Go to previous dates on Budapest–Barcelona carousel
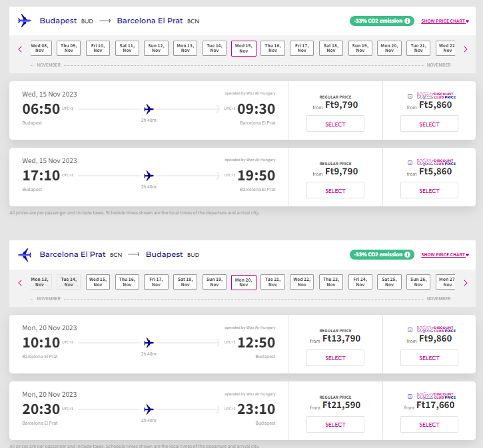 click(x=21, y=49)
